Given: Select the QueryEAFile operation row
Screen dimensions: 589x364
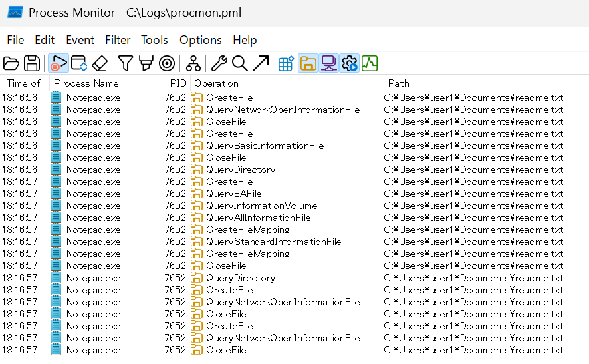Looking at the screenshot, I should click(x=294, y=194).
